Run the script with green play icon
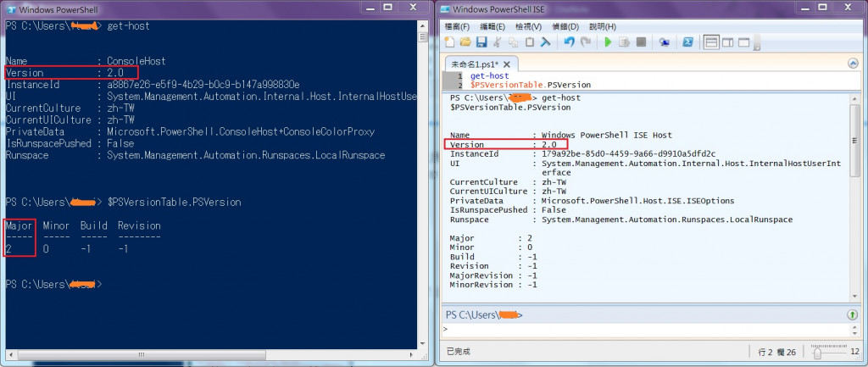Viewport: 868px width, 367px height. click(608, 42)
